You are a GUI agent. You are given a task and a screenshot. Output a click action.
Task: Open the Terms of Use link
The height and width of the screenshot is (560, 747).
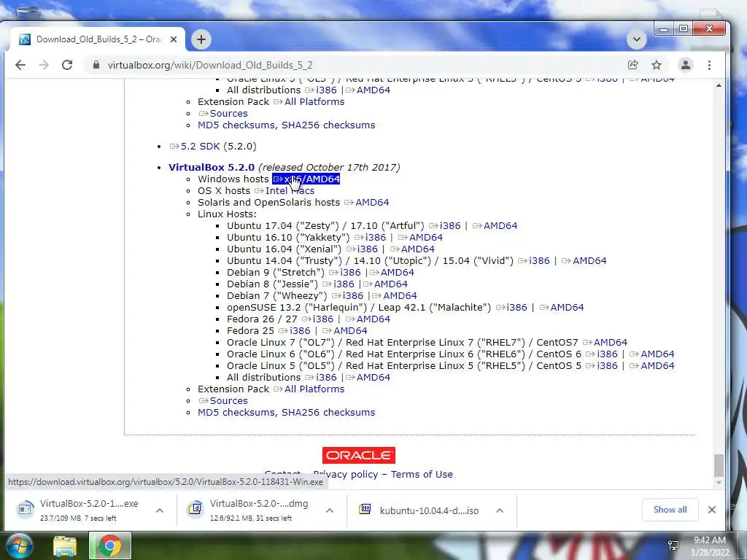pos(422,474)
